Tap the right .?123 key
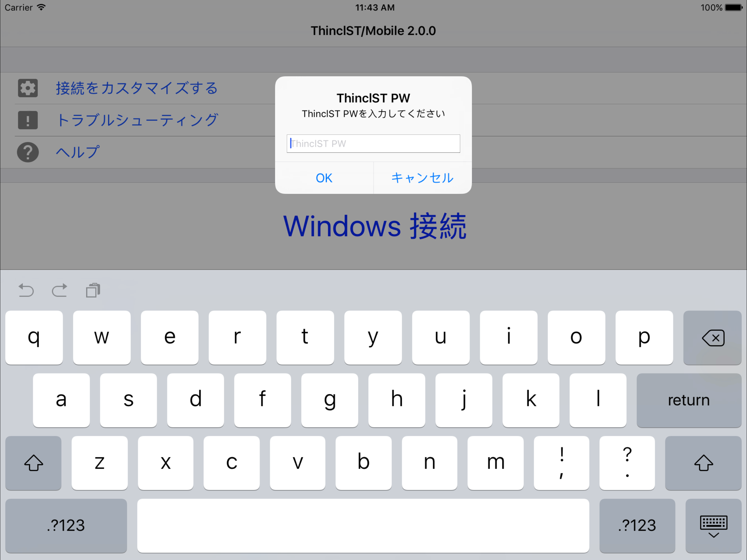Viewport: 747px width, 560px height. [637, 526]
